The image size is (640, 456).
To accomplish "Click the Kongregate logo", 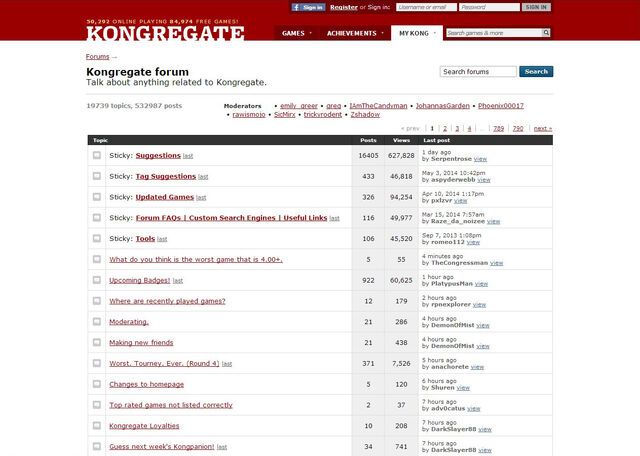I will pos(165,33).
